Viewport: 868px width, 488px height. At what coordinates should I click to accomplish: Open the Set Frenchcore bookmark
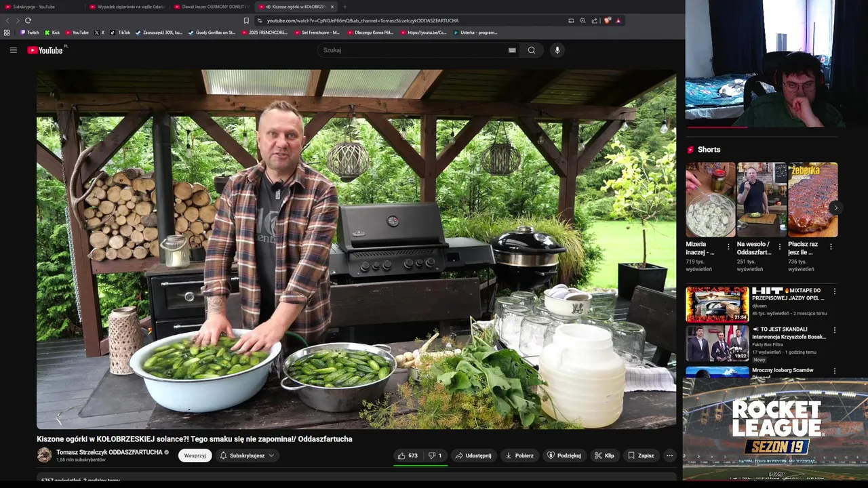317,33
